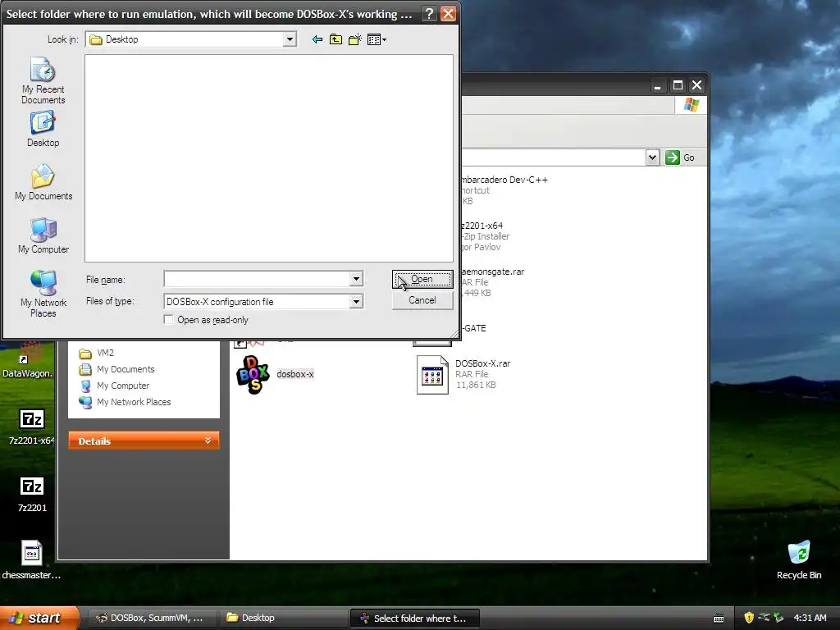Image resolution: width=840 pixels, height=630 pixels.
Task: Select Desktop in the dialog places bar
Action: pos(43,129)
